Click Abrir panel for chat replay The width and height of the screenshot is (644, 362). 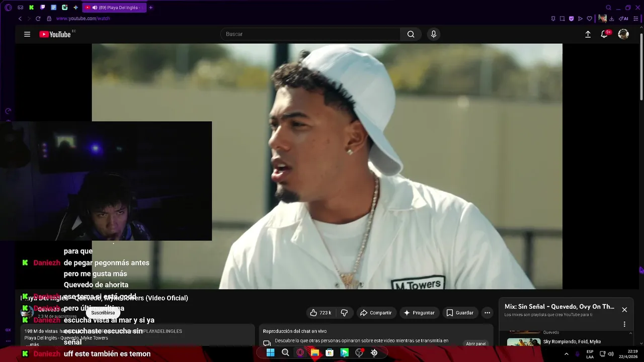pos(475,344)
